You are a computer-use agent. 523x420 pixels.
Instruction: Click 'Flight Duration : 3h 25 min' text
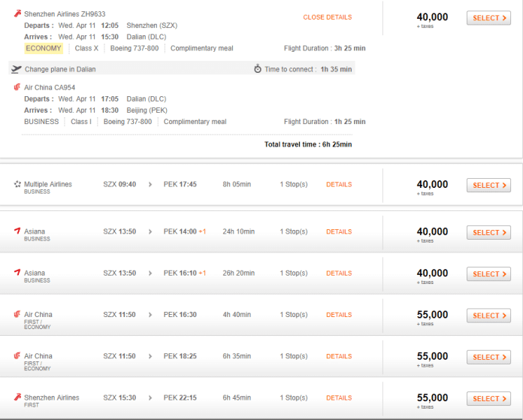click(x=325, y=48)
